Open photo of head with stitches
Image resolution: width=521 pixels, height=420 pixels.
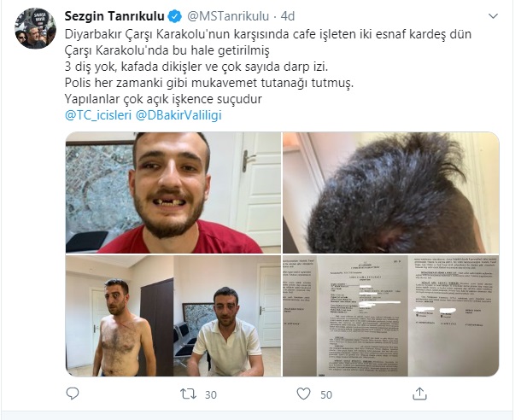391,193
